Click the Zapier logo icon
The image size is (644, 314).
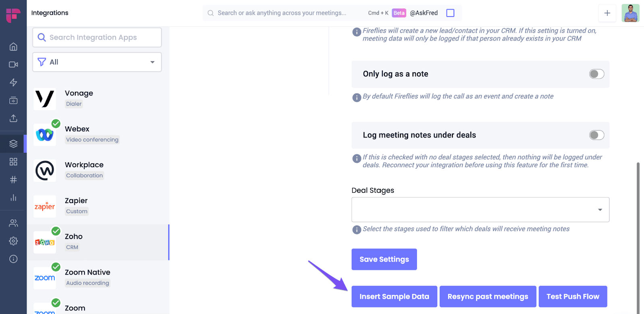pyautogui.click(x=45, y=206)
